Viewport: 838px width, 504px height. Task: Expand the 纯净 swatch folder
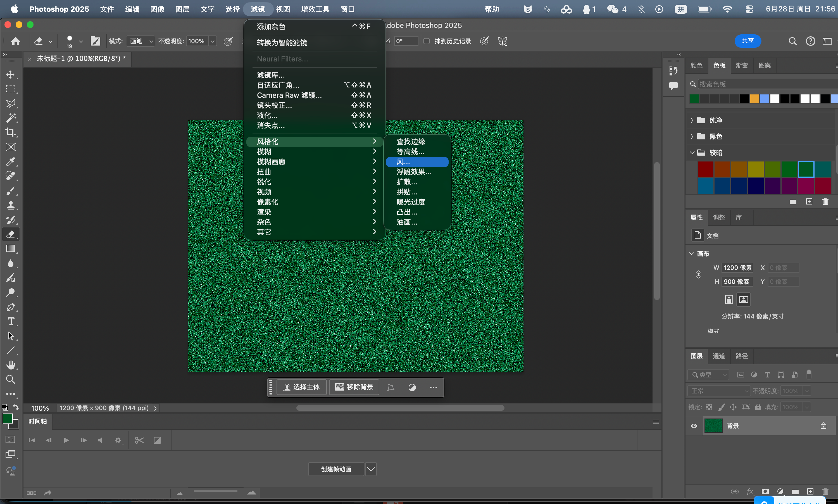[x=692, y=120]
